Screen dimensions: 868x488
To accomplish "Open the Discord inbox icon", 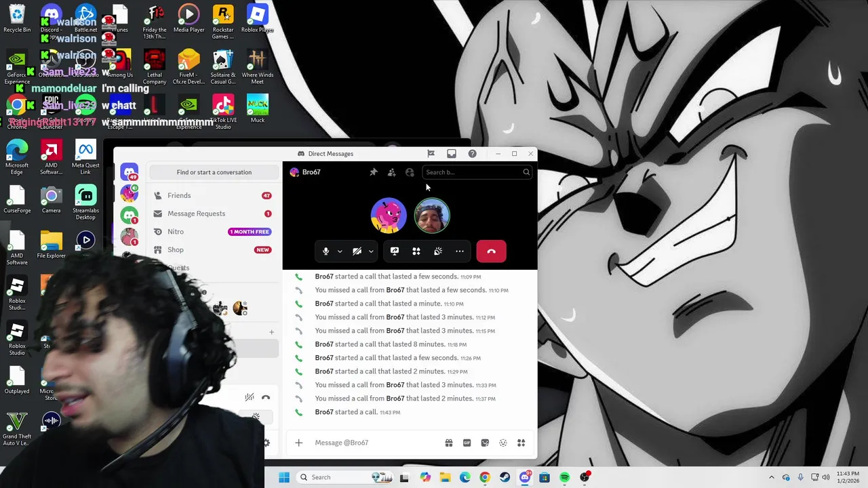I will [x=452, y=154].
